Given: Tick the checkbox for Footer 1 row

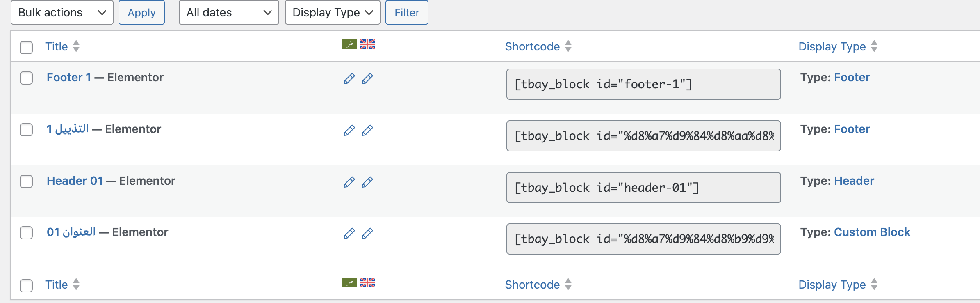Looking at the screenshot, I should coord(26,78).
